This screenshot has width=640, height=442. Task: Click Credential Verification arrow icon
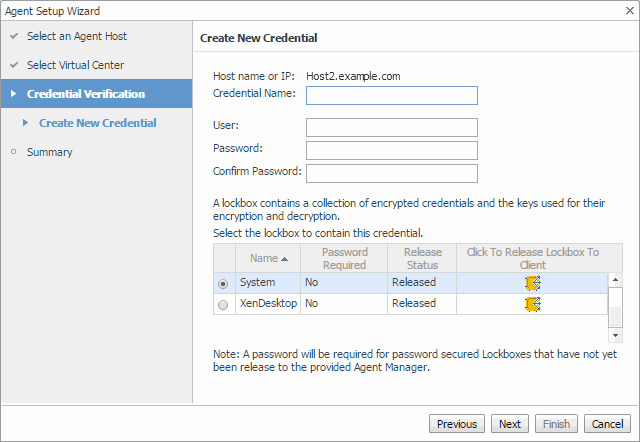[13, 94]
